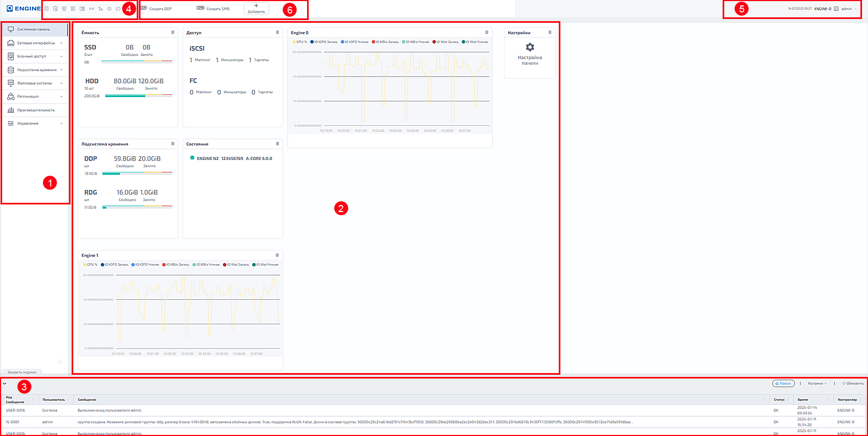The width and height of the screenshot is (868, 436).
Task: Toggle CPU % series in Engine 0 legend
Action: tap(300, 42)
